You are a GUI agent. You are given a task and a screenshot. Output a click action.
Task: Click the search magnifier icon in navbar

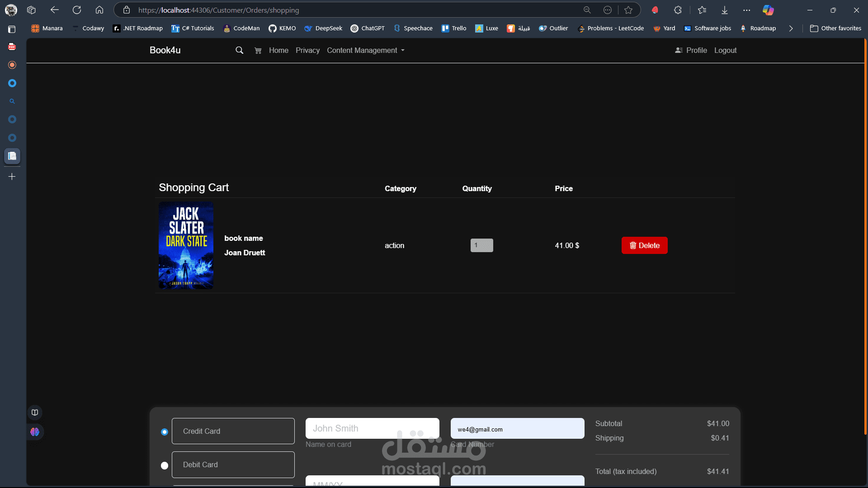tap(239, 50)
